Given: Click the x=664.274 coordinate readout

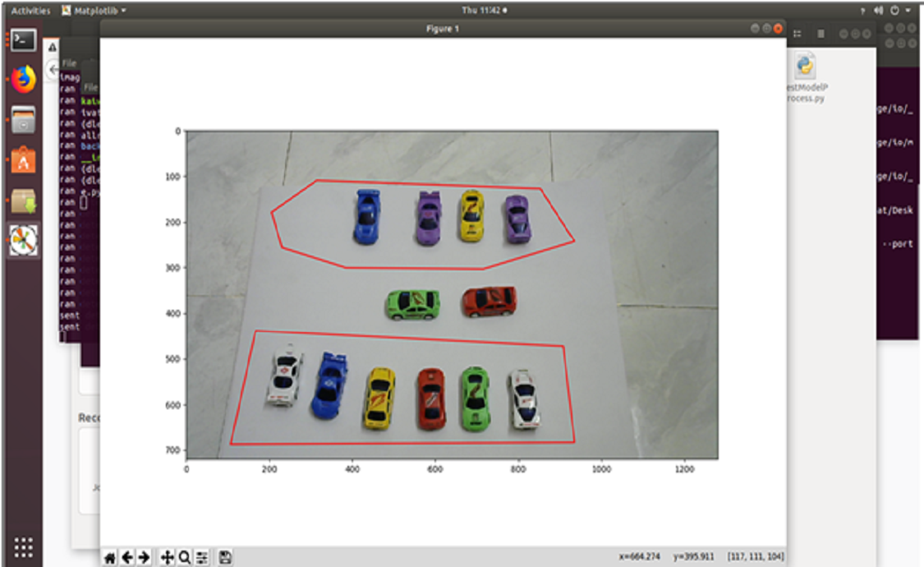Looking at the screenshot, I should pyautogui.click(x=639, y=556).
